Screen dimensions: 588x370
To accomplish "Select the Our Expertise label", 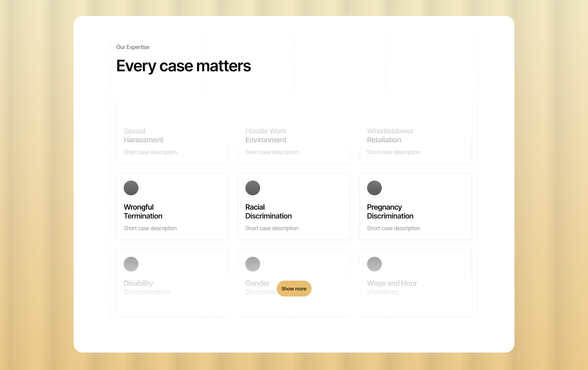I will tap(133, 47).
